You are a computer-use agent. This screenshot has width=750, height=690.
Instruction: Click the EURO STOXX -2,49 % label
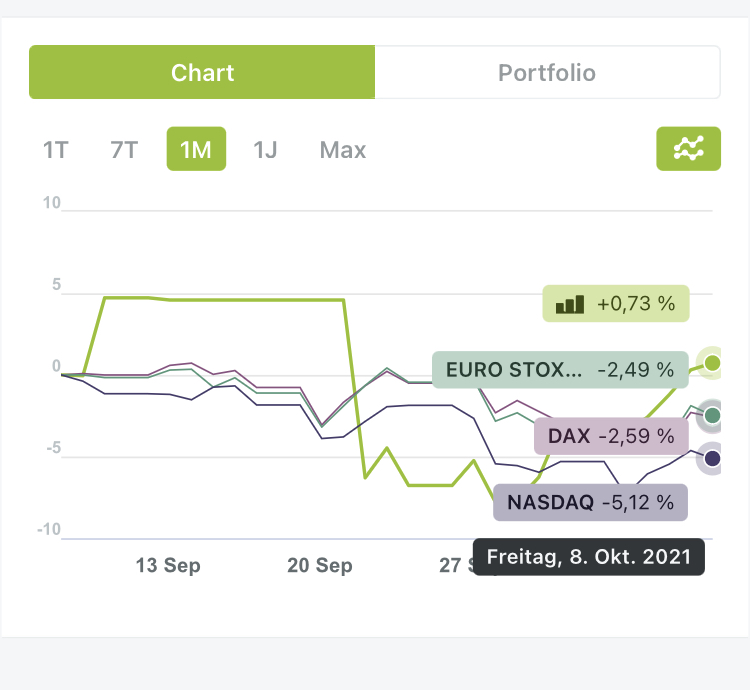coord(560,369)
